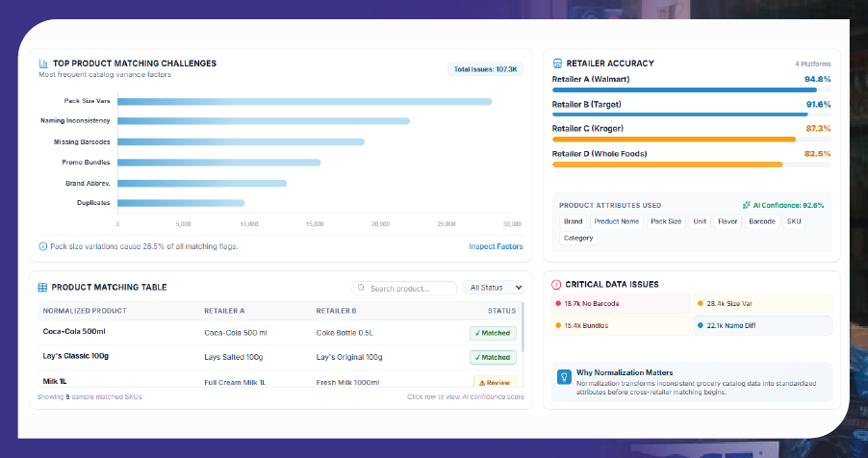This screenshot has width=868, height=458.
Task: Open the All Status dropdown
Action: (x=494, y=288)
